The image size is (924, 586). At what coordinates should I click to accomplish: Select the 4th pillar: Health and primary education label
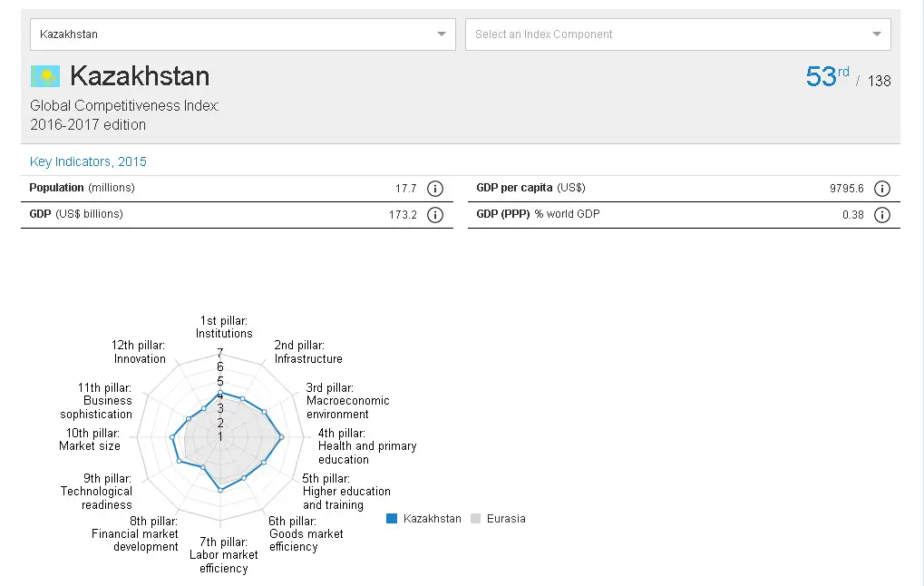(367, 446)
